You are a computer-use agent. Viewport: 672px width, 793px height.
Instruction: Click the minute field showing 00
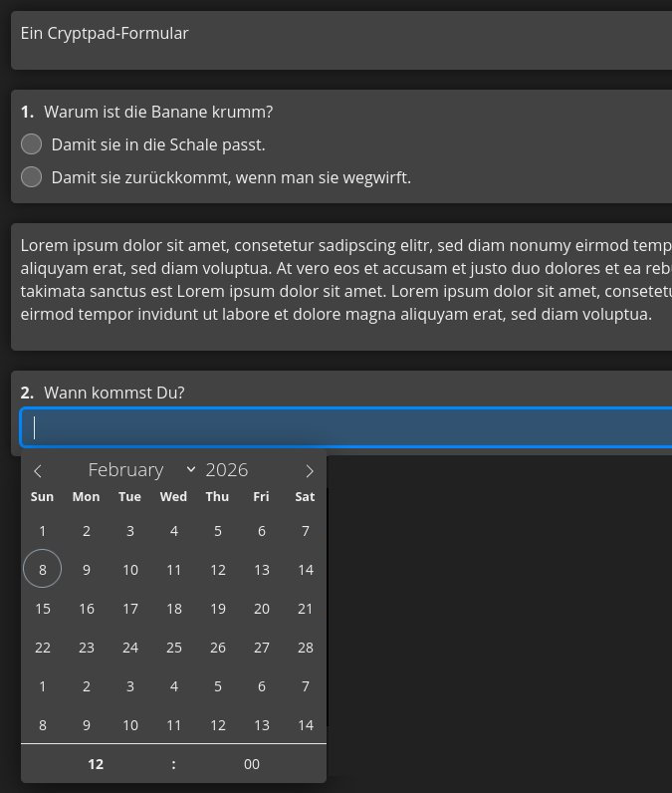(x=252, y=764)
